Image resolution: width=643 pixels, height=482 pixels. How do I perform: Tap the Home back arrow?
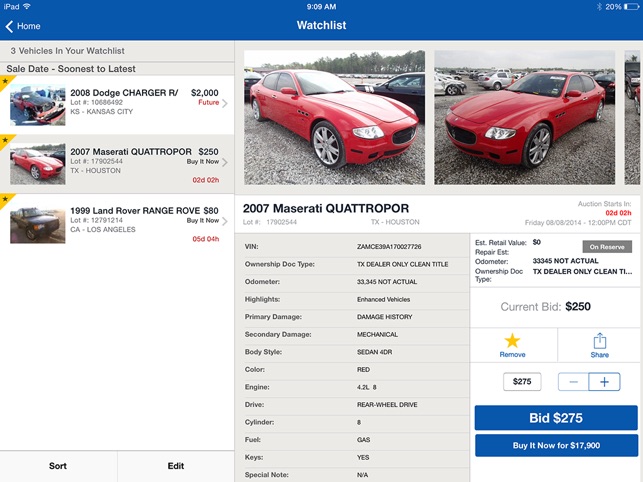[10, 26]
